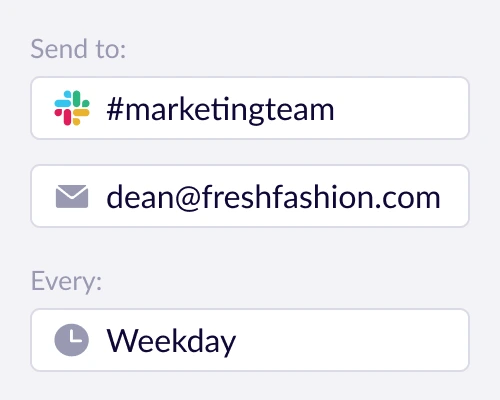Tap the round gray clock glyph
Image resolution: width=500 pixels, height=400 pixels.
click(x=72, y=340)
